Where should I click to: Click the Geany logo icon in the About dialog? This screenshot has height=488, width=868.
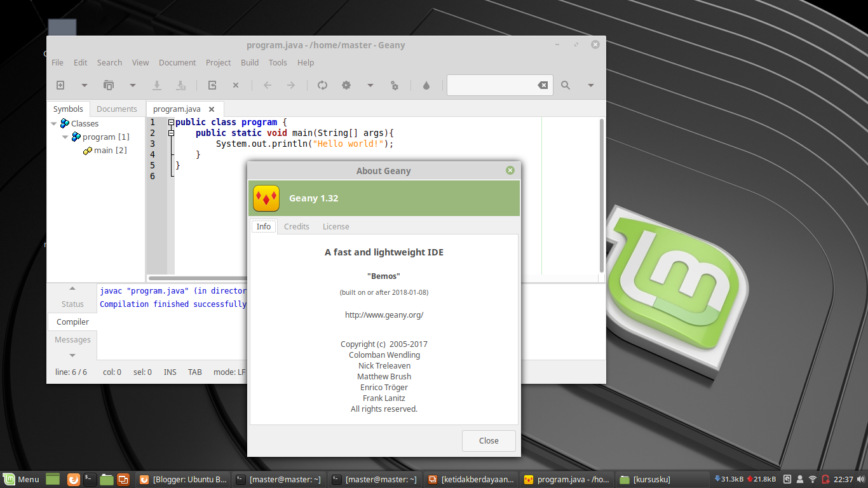(266, 198)
